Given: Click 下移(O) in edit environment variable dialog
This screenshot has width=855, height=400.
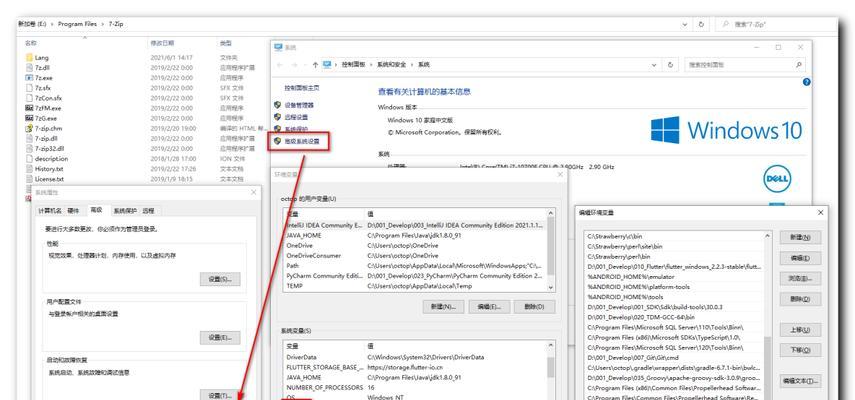Looking at the screenshot, I should pyautogui.click(x=800, y=349).
